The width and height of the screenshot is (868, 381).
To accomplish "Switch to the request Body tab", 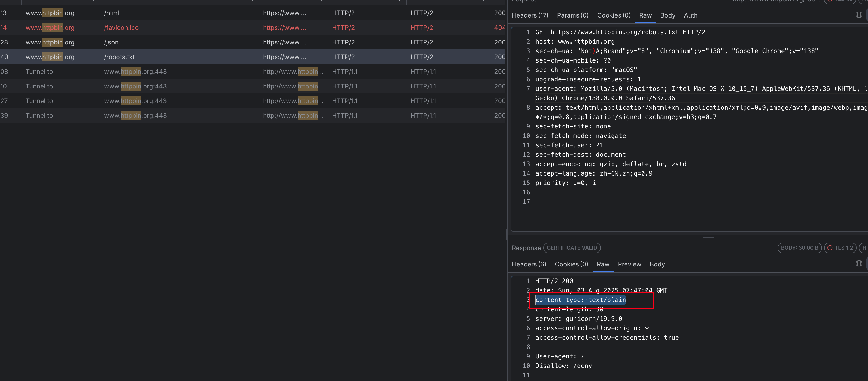I will tap(667, 15).
